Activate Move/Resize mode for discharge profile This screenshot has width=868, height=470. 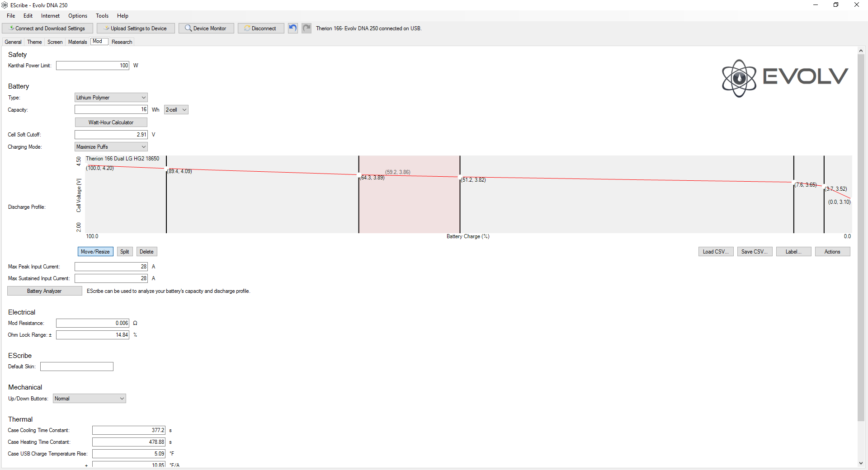95,252
